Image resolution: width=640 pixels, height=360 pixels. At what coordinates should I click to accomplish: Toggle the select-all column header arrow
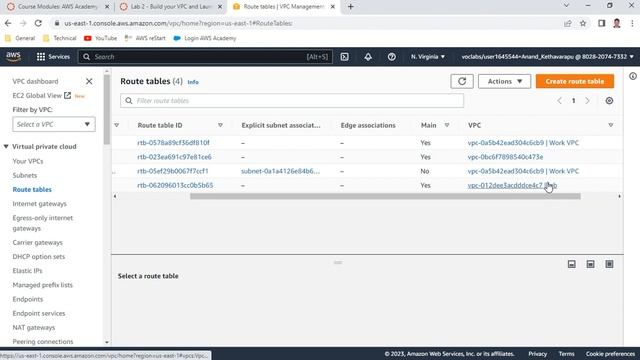coord(116,125)
